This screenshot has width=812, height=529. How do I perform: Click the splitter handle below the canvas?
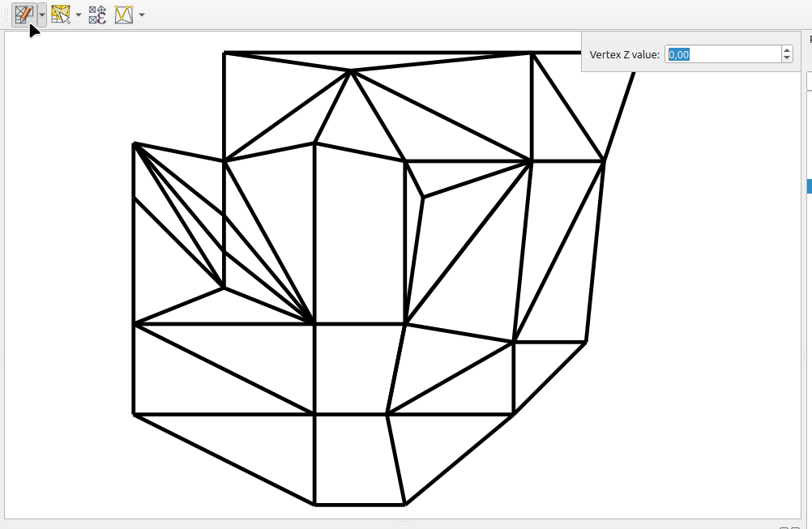(403, 522)
